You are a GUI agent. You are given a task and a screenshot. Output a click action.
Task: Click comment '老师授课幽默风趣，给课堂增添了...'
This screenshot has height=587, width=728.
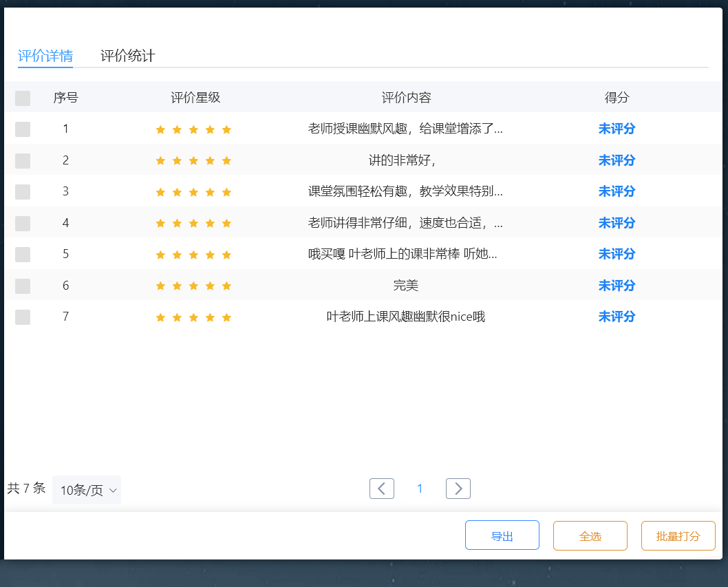(405, 129)
